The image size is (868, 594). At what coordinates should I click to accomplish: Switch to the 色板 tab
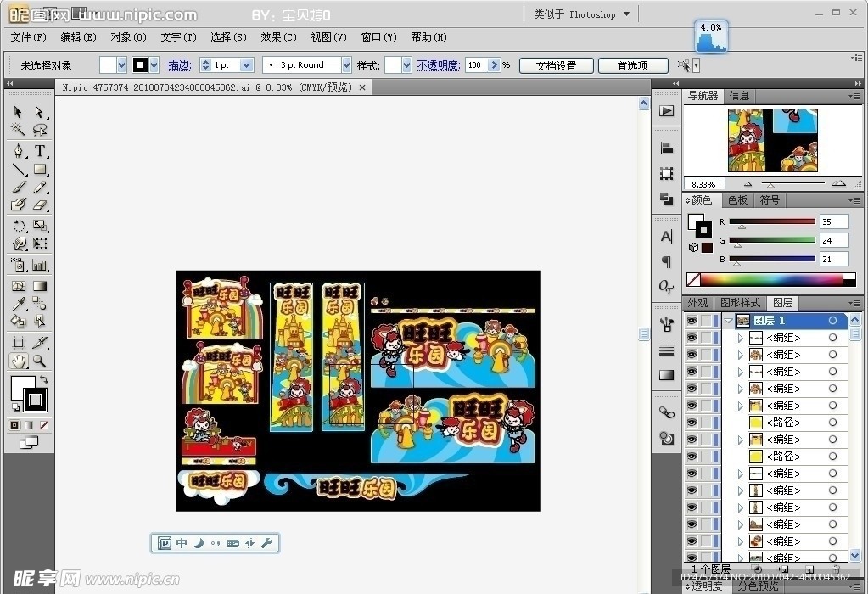pyautogui.click(x=737, y=200)
